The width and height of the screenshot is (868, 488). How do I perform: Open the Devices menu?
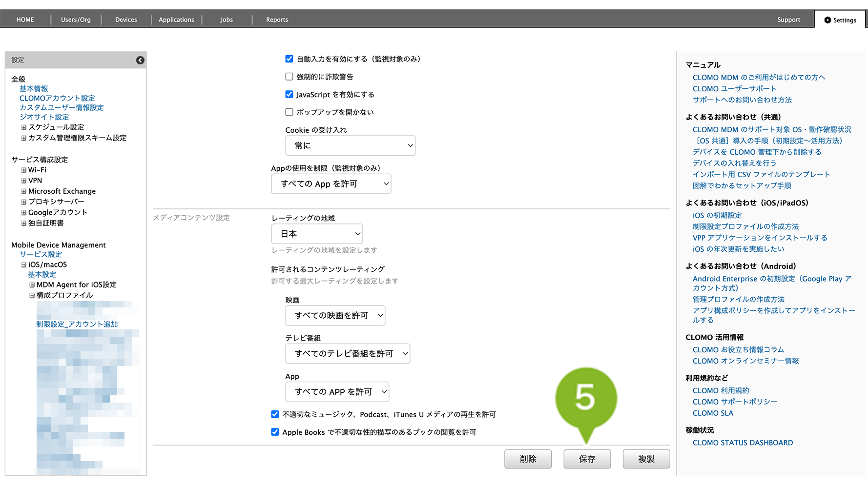tap(126, 20)
